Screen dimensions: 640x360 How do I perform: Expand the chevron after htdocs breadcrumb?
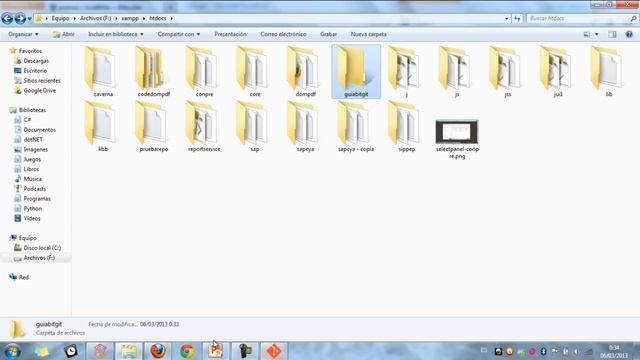(x=171, y=18)
